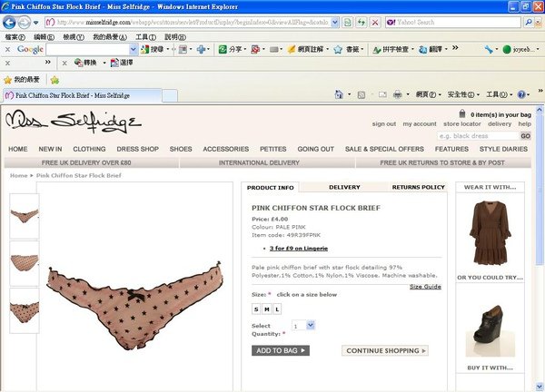Click the green user account icon joyceb
Viewport: 545px width, 392px height.
click(507, 50)
